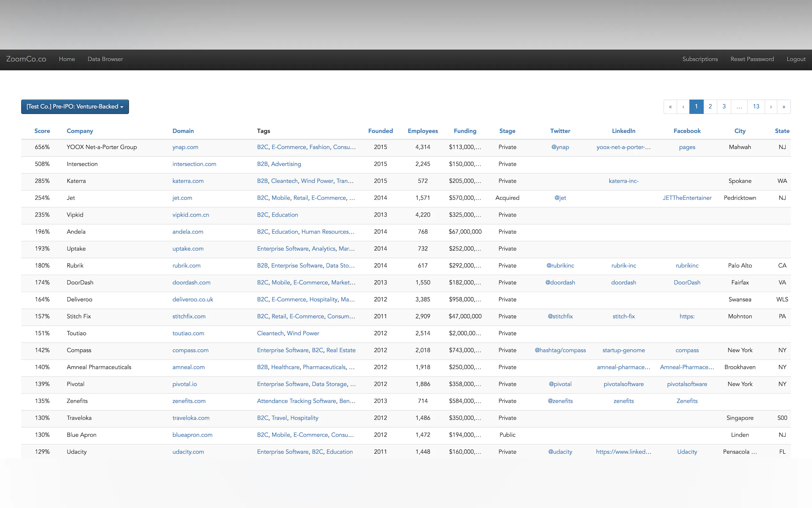This screenshot has width=812, height=508.
Task: Go to first page using « arrow
Action: pos(670,107)
